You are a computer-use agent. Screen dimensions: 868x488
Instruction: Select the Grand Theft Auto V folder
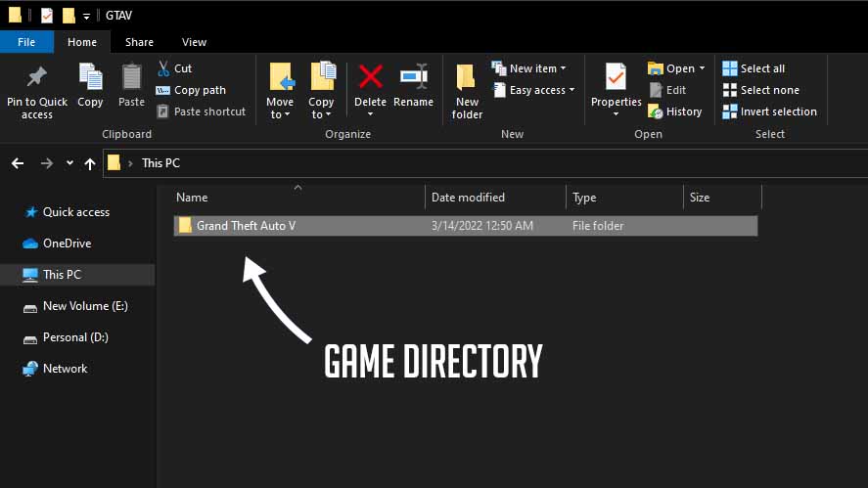[x=466, y=226]
